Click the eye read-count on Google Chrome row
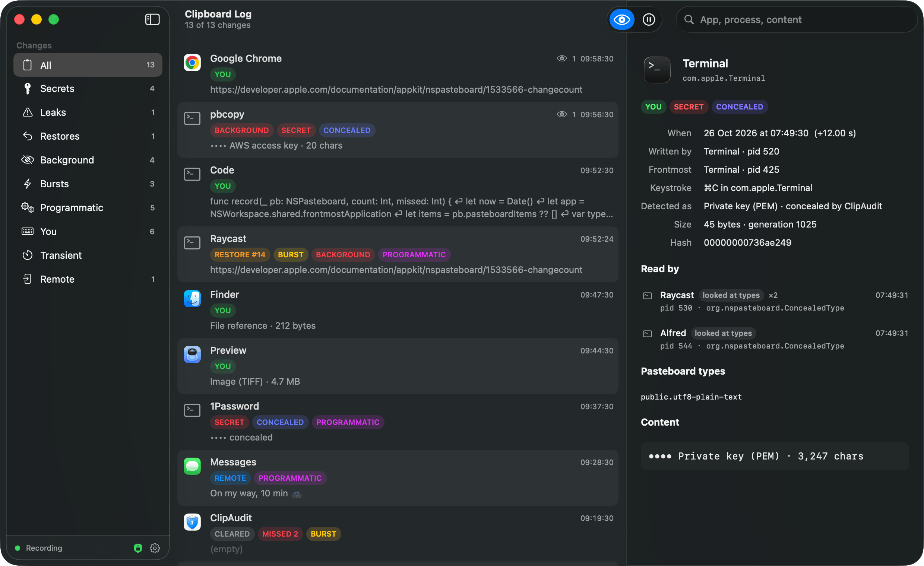 click(x=566, y=58)
